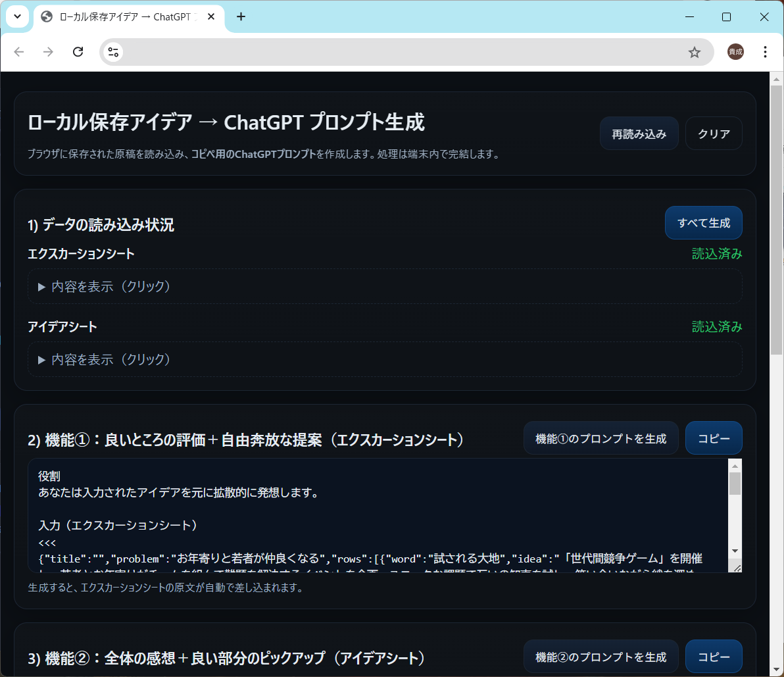Open the site information icon in address bar
Screen dimensions: 784x677
tap(112, 52)
